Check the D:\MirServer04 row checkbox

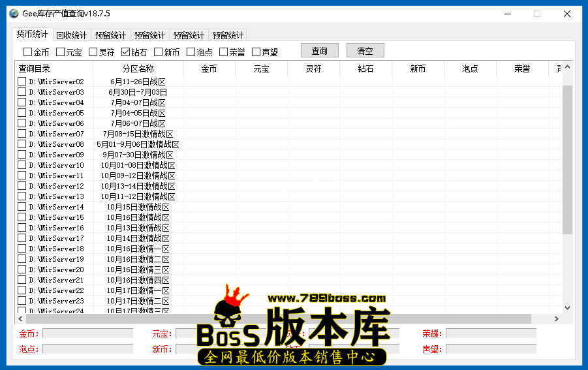tap(22, 102)
